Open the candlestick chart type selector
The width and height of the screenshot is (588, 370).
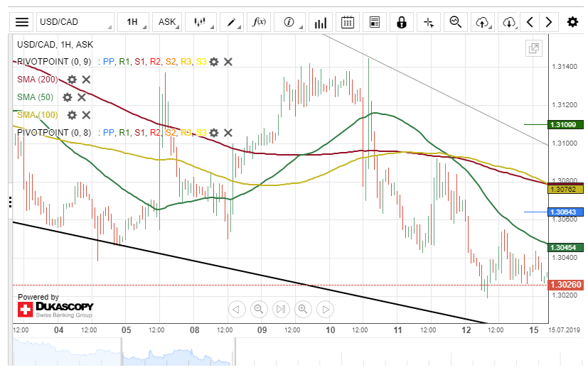coord(201,22)
